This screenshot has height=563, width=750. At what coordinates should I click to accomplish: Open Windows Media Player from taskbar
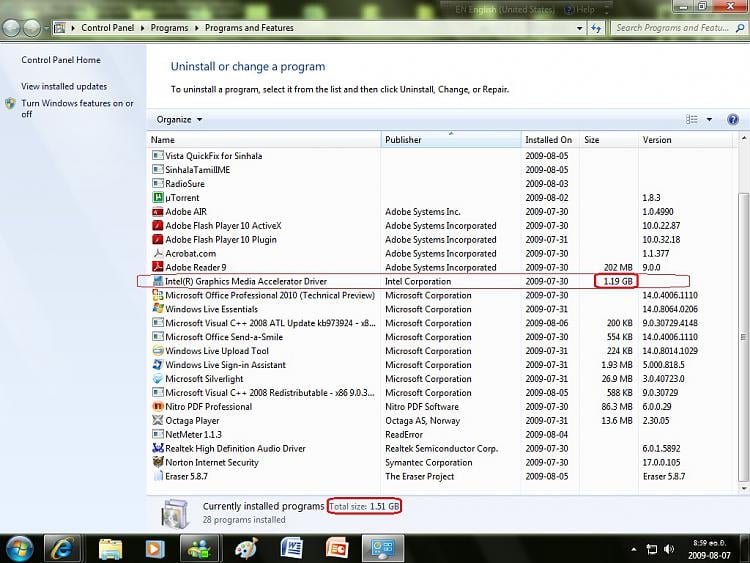coord(154,549)
